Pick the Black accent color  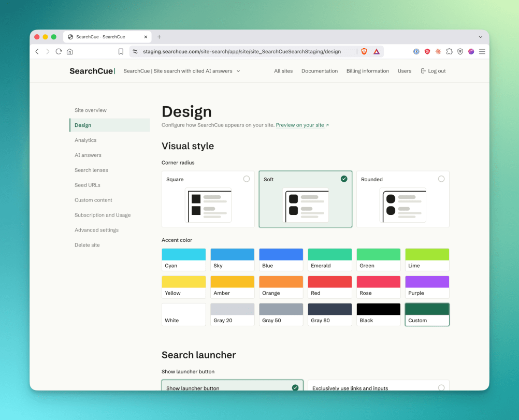click(378, 314)
